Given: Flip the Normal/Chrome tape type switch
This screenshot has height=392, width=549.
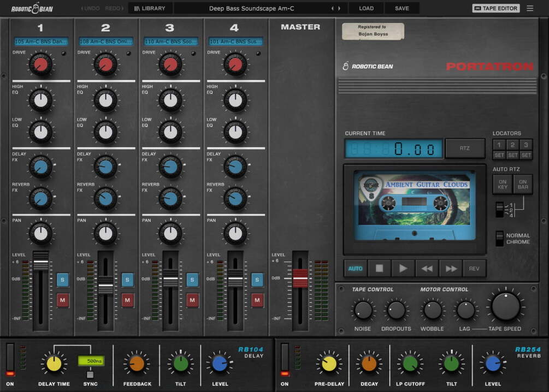Looking at the screenshot, I should point(500,239).
